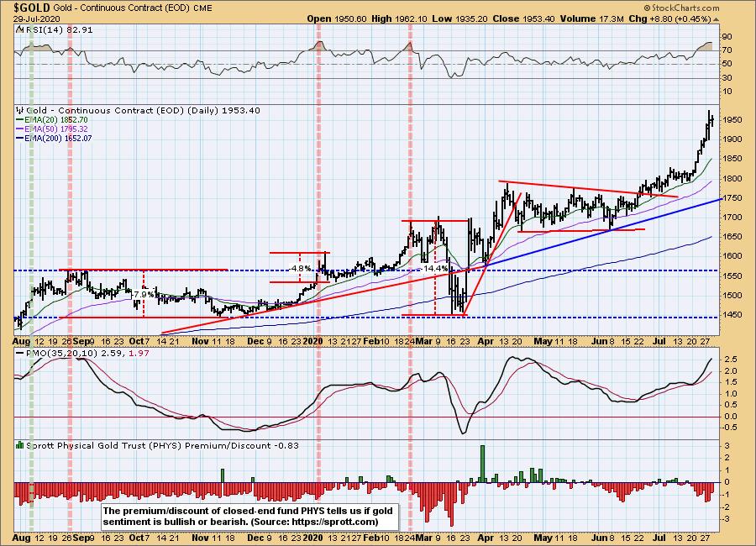The height and width of the screenshot is (546, 756).
Task: Click the black PMO line legend marker
Action: coord(20,353)
